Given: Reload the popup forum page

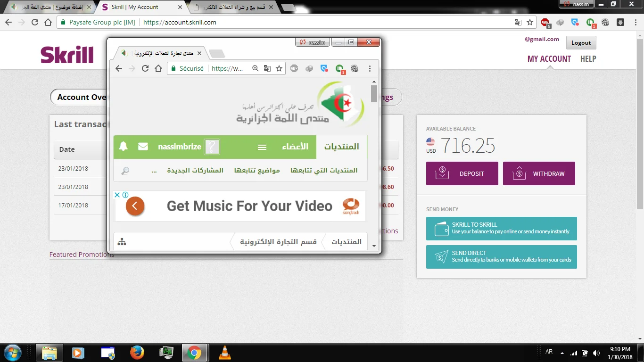Looking at the screenshot, I should [145, 68].
